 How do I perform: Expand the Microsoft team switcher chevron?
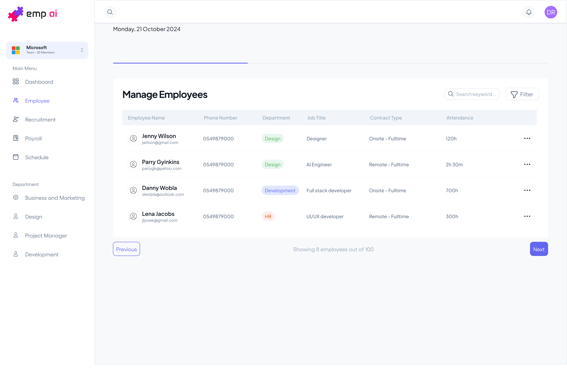pos(82,50)
